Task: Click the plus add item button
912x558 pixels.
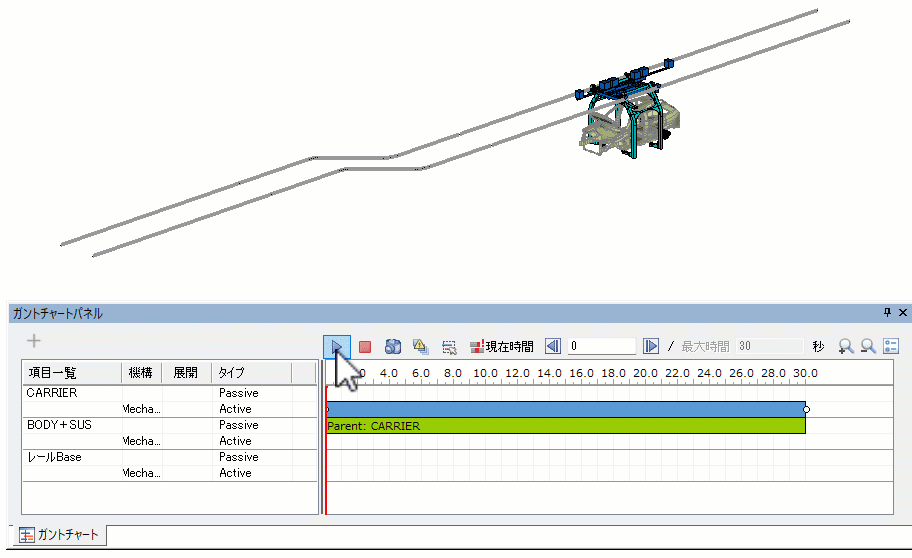Action: (x=34, y=341)
